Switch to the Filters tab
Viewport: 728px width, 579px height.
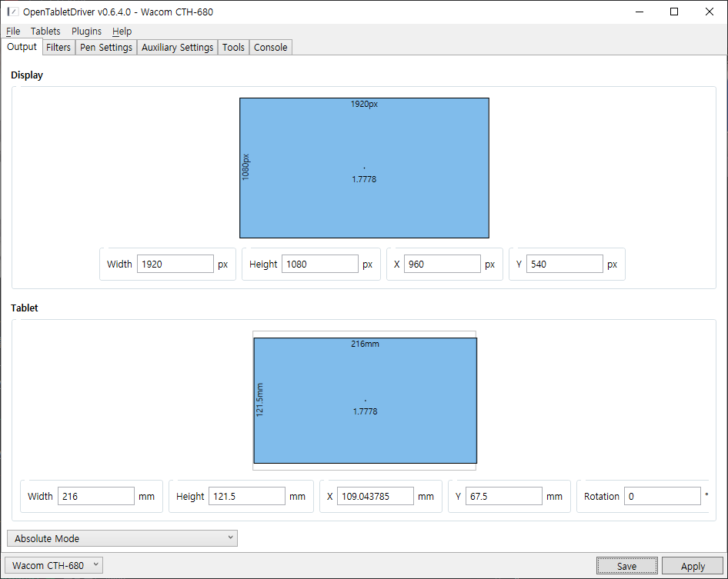[x=58, y=48]
